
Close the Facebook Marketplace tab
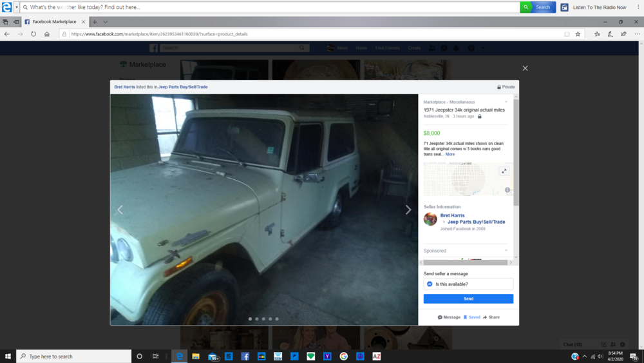pyautogui.click(x=83, y=22)
